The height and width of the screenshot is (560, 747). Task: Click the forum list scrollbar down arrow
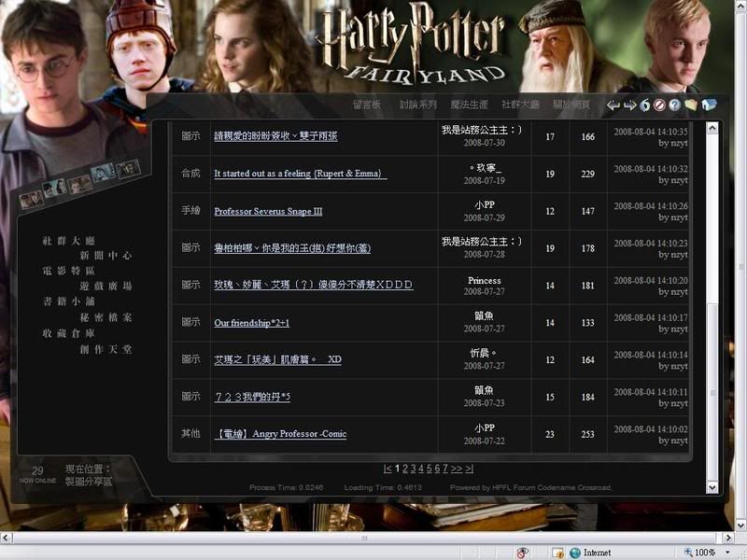712,487
